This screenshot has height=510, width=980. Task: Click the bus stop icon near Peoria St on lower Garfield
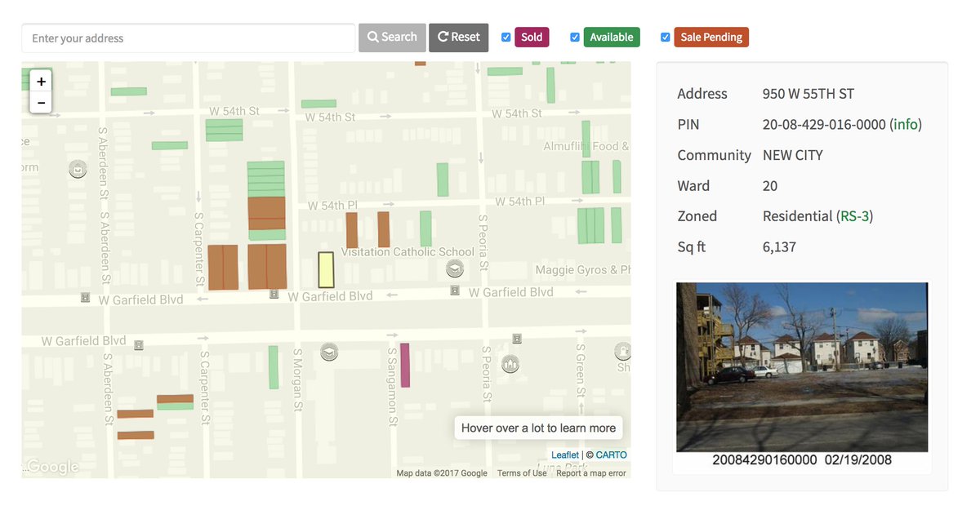(517, 338)
